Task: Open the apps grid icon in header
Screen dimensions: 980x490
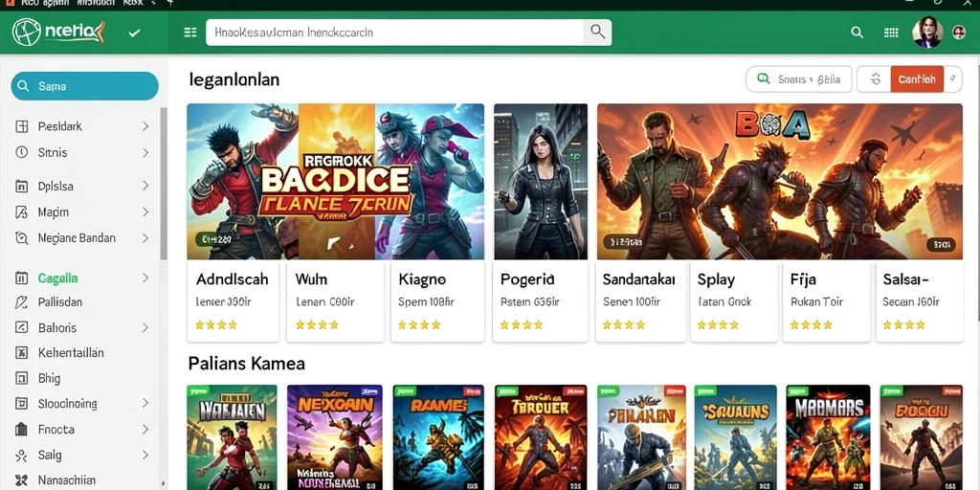Action: [891, 33]
